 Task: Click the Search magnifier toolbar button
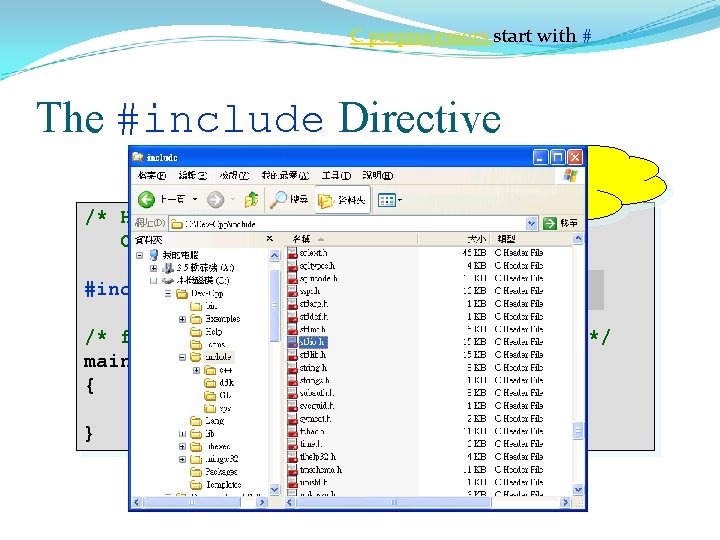pos(289,199)
